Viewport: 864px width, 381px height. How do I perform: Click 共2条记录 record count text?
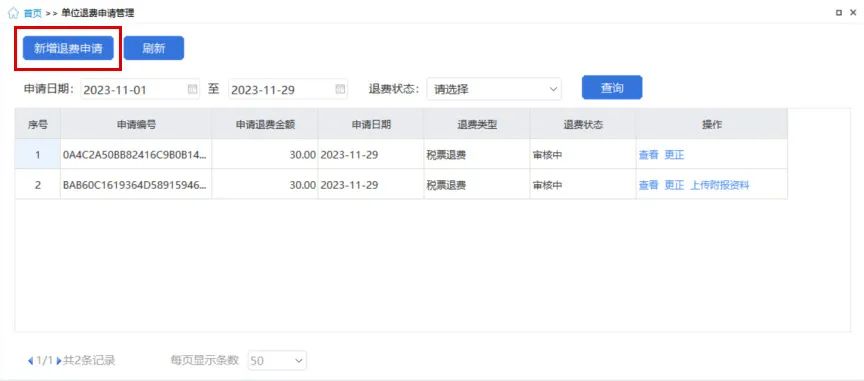click(x=89, y=361)
